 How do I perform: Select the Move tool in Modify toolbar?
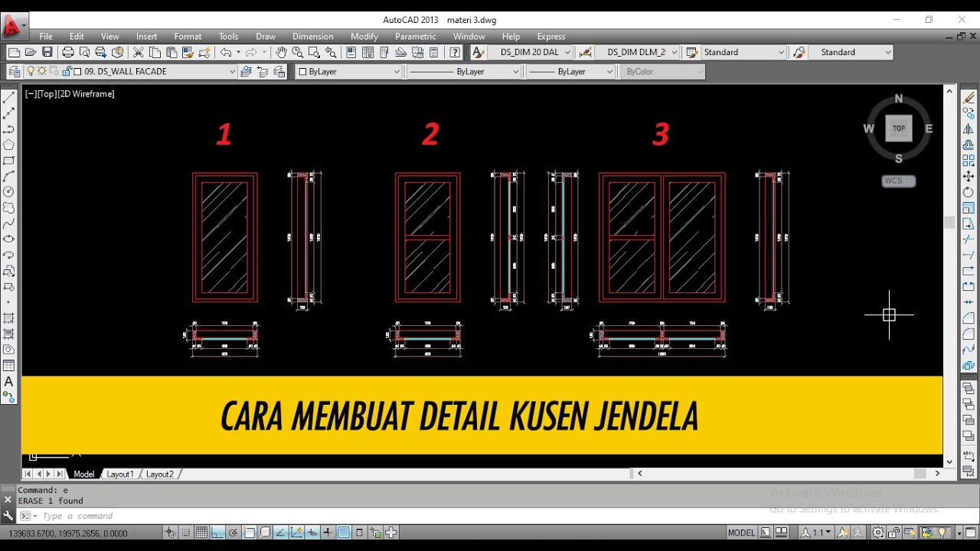click(969, 177)
